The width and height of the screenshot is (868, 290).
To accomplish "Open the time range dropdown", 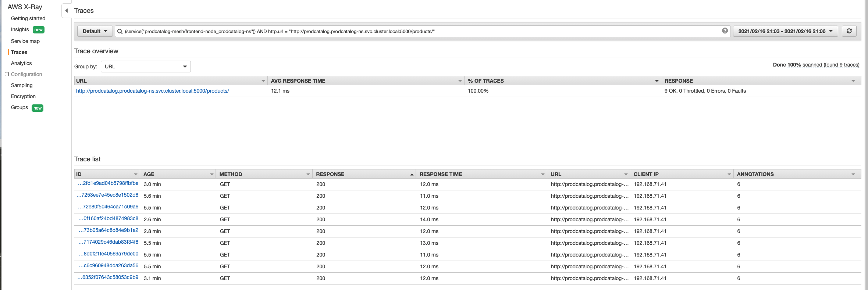I will tap(786, 31).
